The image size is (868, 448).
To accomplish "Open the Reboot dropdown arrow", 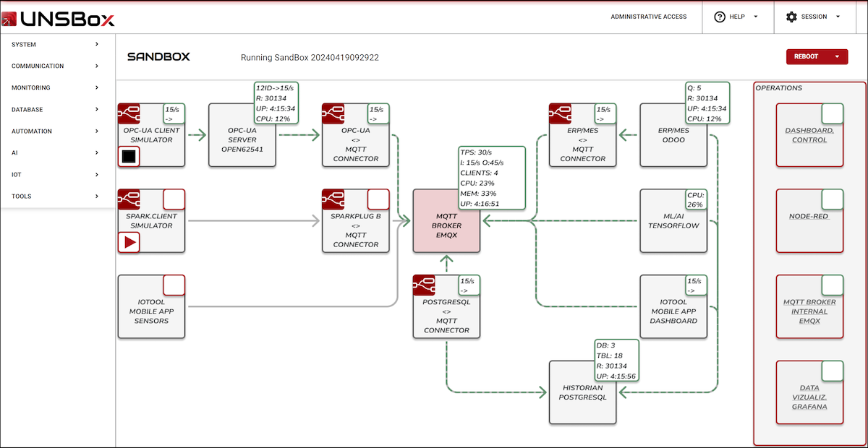I will pos(837,56).
